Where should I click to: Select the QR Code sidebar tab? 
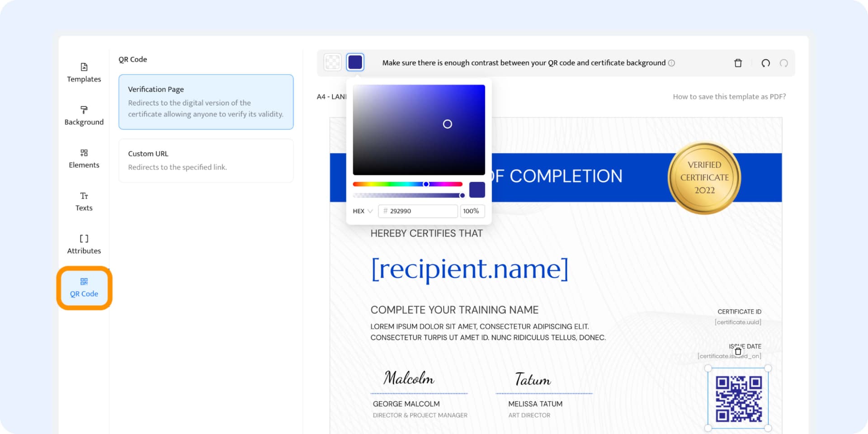[84, 288]
